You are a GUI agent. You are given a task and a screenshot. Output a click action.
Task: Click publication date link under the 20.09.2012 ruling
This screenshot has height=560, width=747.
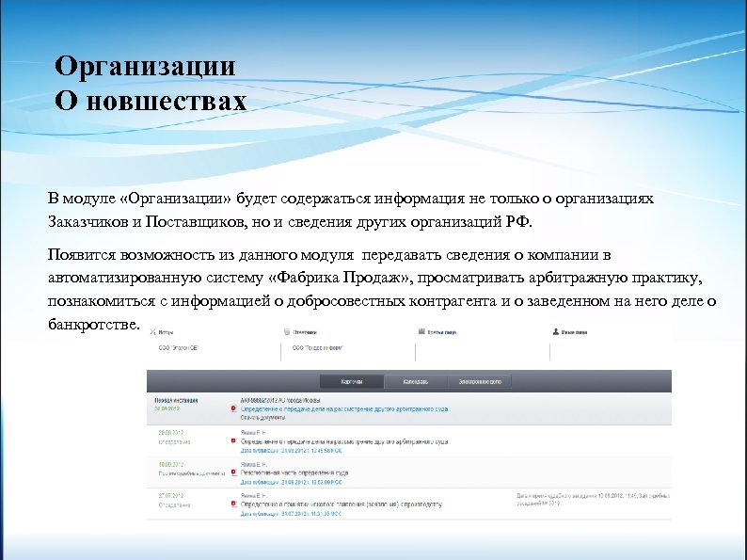click(x=291, y=451)
